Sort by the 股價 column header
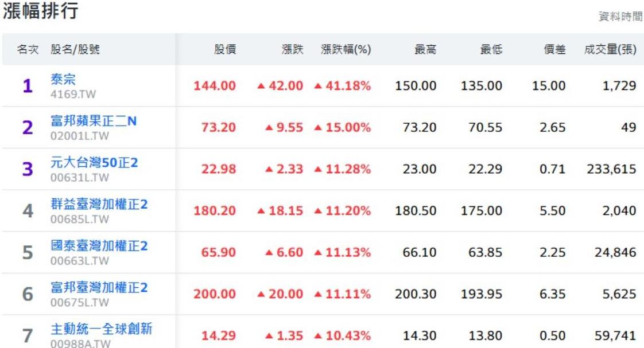644x348 pixels. tap(224, 50)
